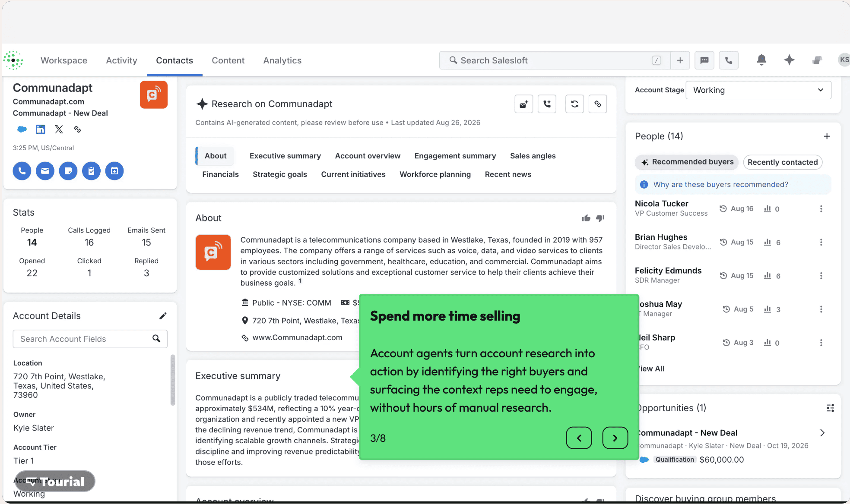Open the X (Twitter) icon
The height and width of the screenshot is (504, 850).
click(x=59, y=129)
